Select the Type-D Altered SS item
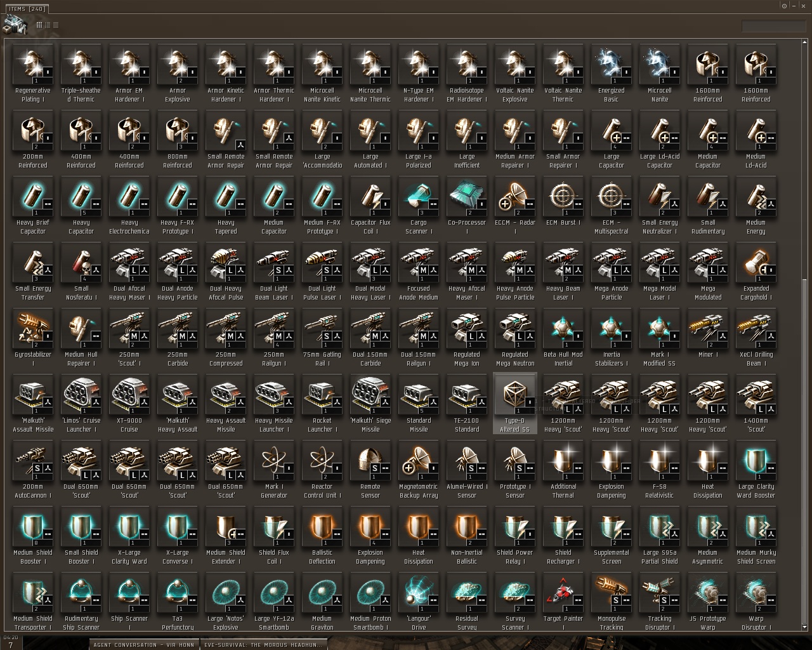Screen dimensions: 812x650 tap(515, 403)
